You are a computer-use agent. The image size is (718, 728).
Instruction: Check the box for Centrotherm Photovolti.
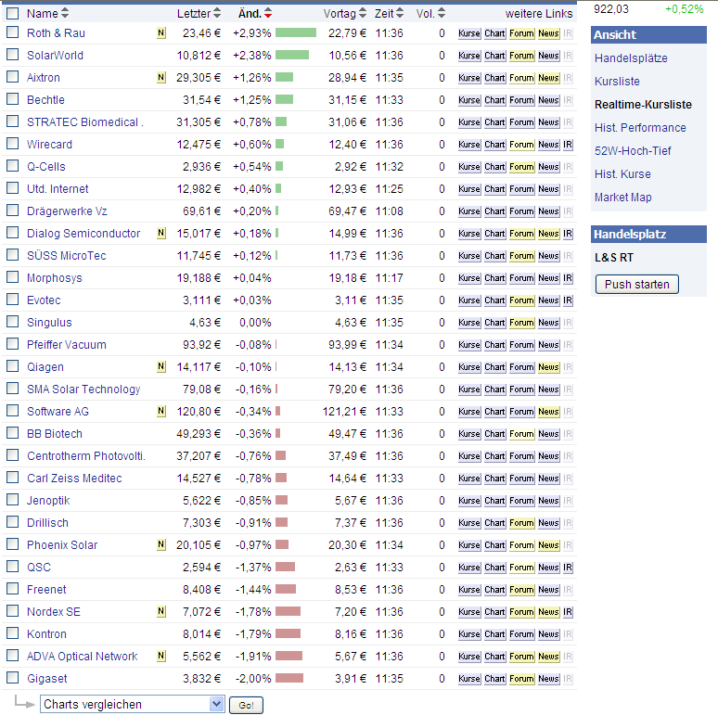click(13, 455)
